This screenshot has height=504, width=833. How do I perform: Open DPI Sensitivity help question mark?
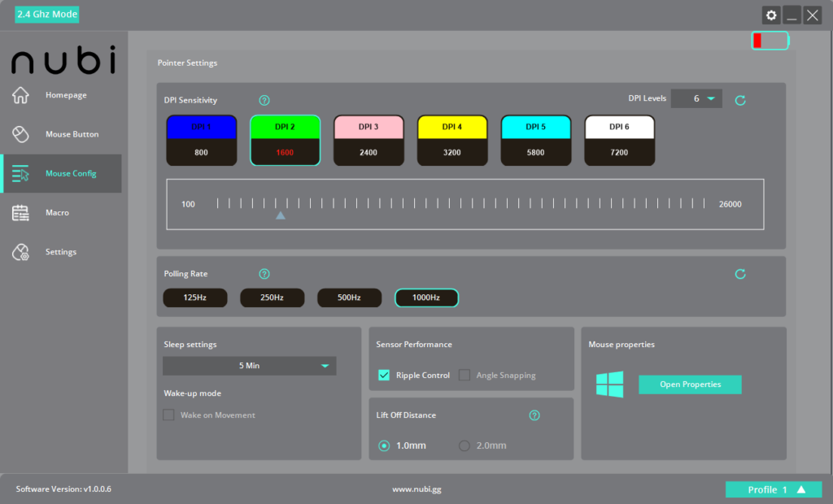click(264, 100)
